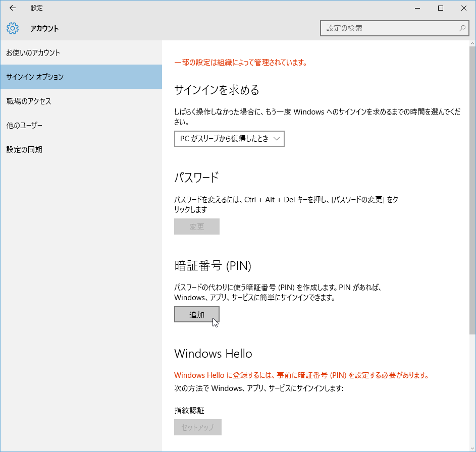Expand the PC がスリープから復帰したとき dropdown
Screen dimensions: 476x452
point(229,139)
